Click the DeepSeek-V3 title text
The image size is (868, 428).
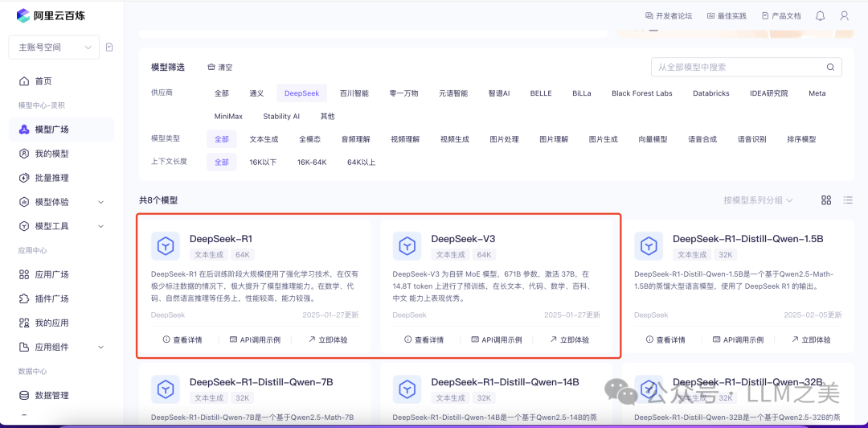pyautogui.click(x=464, y=239)
